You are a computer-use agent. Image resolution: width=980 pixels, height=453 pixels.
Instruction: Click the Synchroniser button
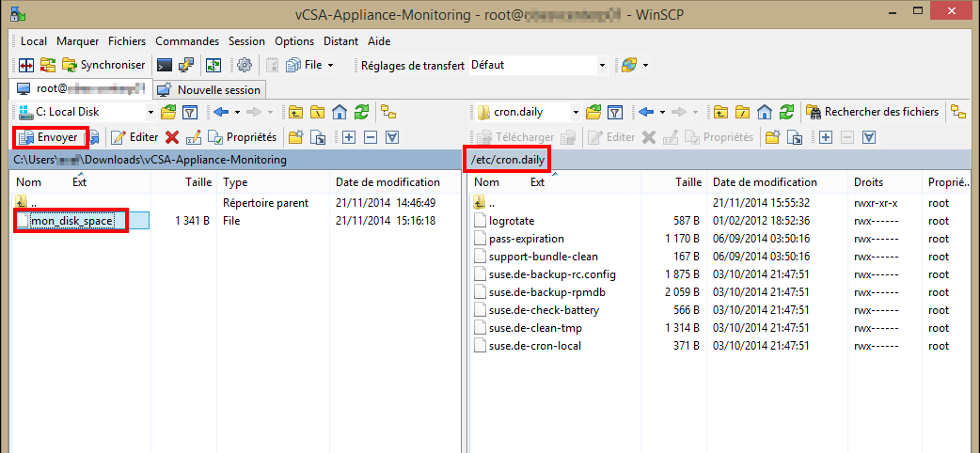click(103, 65)
